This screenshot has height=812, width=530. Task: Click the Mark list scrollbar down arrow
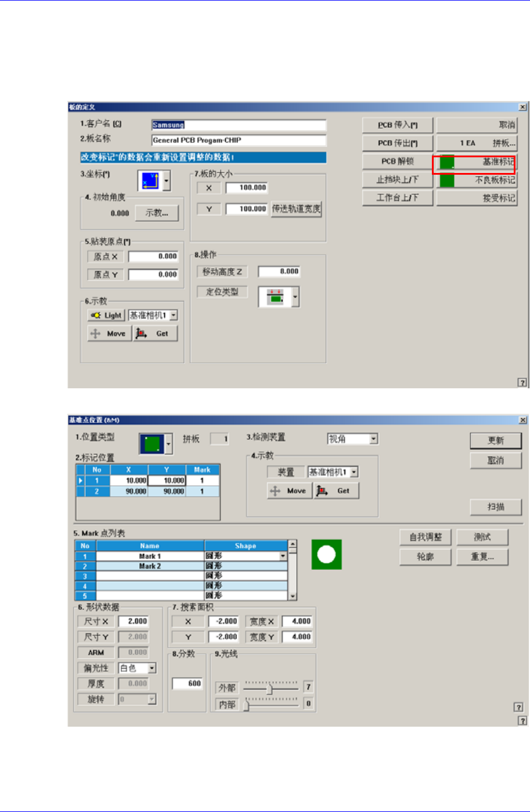(x=293, y=596)
